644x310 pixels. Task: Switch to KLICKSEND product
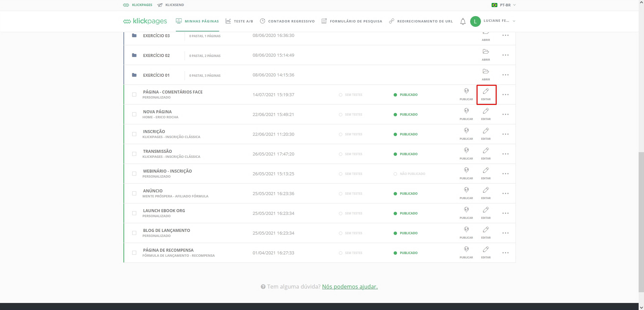click(170, 5)
